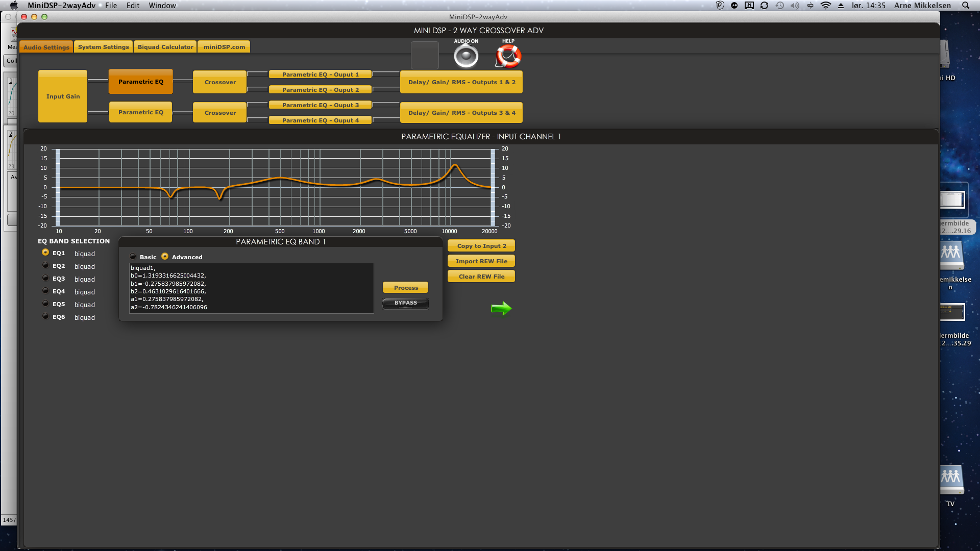Toggle the Audio On speaker icon
980x551 pixels.
coord(466,56)
